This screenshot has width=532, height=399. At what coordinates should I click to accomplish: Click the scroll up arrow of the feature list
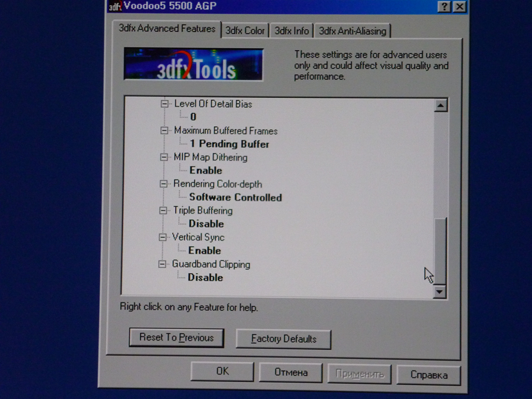point(440,105)
